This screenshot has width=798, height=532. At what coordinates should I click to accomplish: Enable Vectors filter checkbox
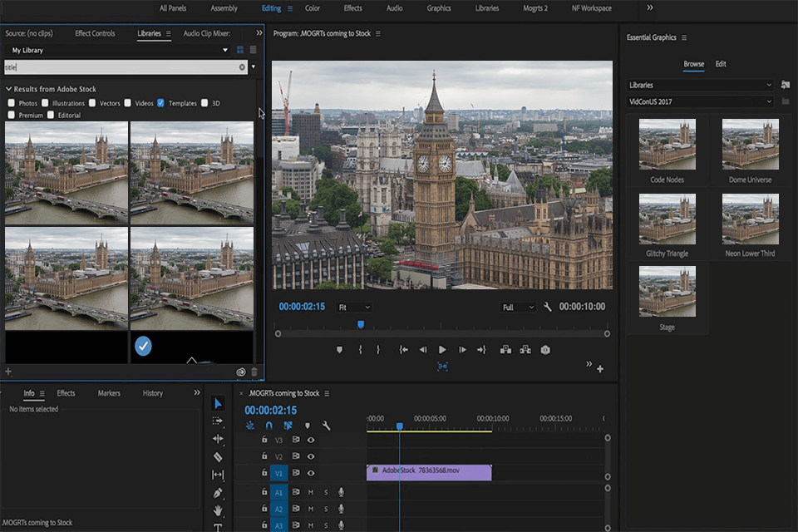pos(92,103)
